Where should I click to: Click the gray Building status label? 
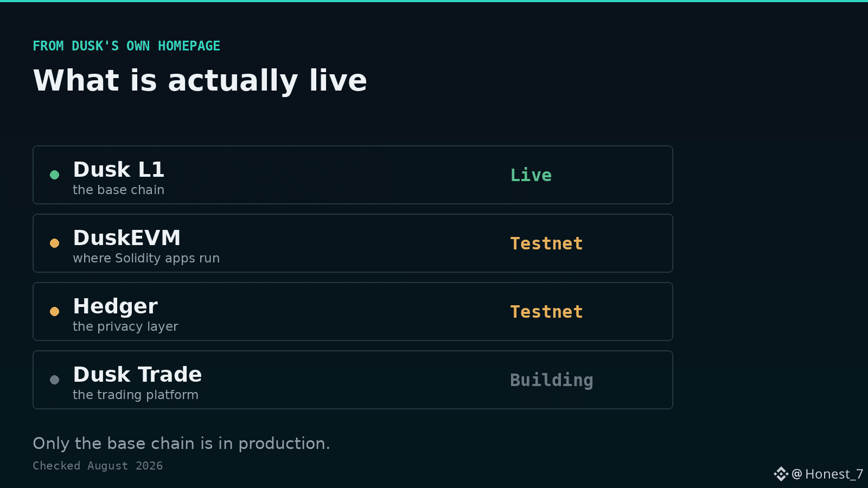click(x=552, y=381)
